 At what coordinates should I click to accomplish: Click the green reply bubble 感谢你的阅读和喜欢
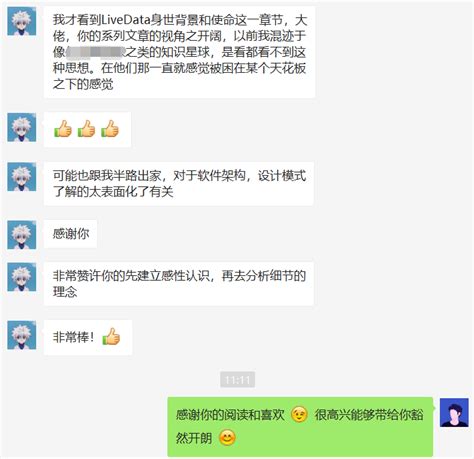300,427
